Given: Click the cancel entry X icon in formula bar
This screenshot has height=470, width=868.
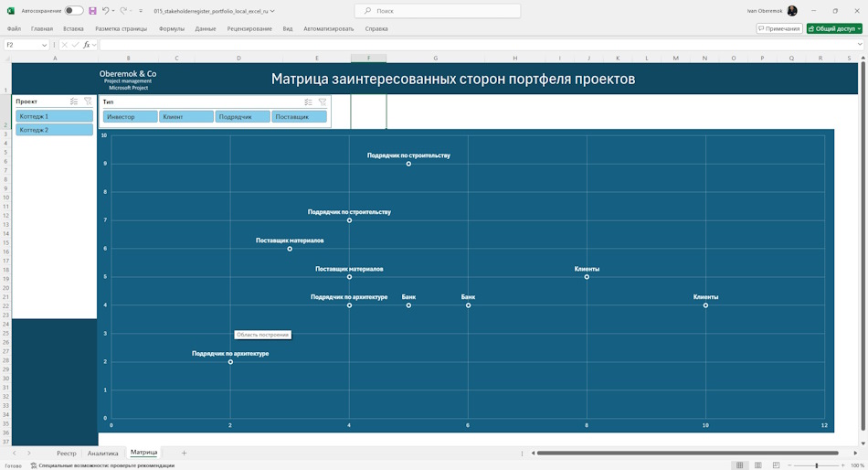Looking at the screenshot, I should (64, 45).
